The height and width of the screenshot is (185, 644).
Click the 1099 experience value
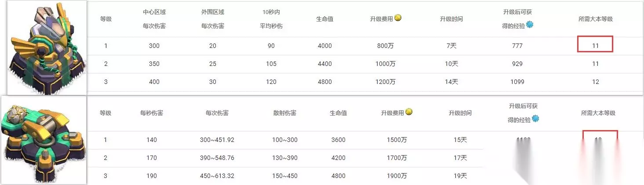(517, 82)
